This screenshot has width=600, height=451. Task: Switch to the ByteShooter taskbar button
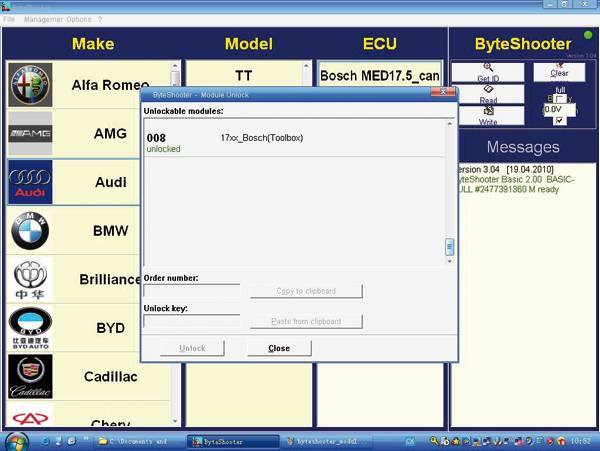(233, 442)
